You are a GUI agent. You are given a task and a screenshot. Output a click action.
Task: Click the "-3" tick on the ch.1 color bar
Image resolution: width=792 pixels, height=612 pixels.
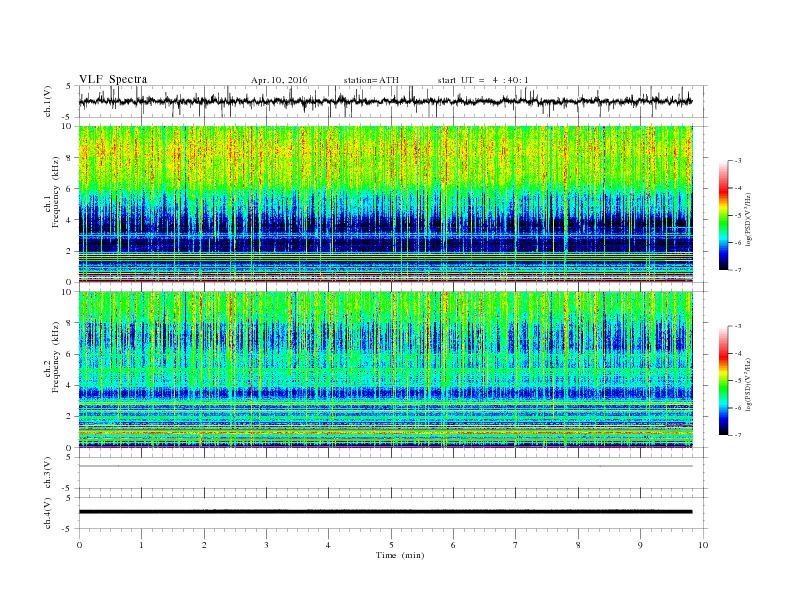pos(737,161)
